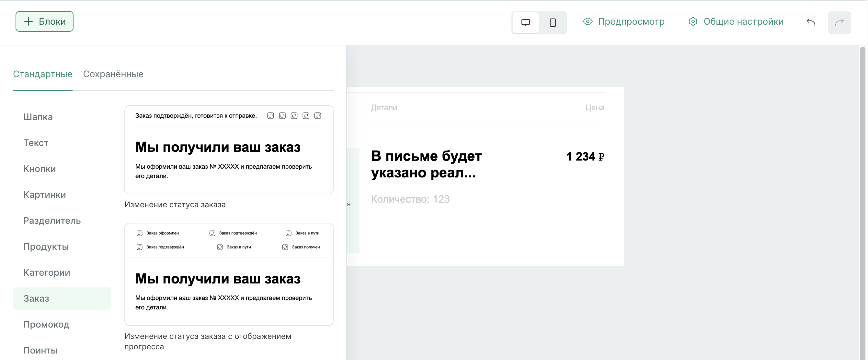Click the Цена column header in the canvas
Screen dimensions: 868x360
tap(595, 108)
